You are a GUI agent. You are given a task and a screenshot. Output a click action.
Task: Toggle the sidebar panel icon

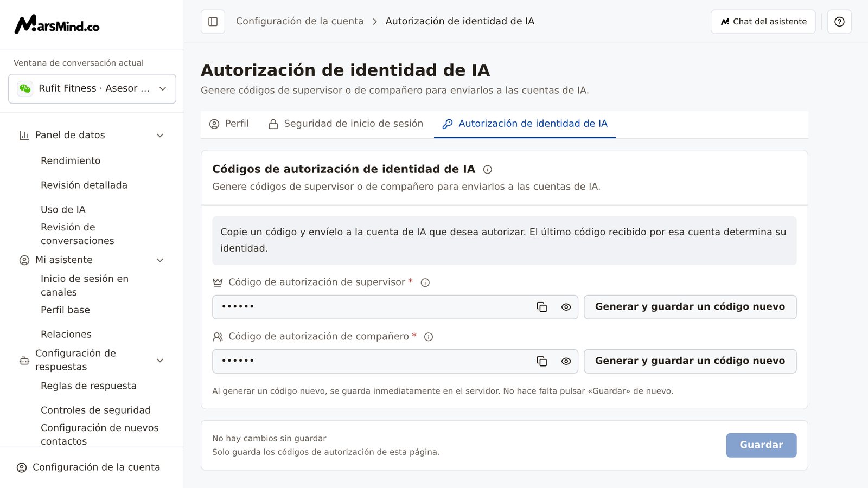tap(213, 22)
